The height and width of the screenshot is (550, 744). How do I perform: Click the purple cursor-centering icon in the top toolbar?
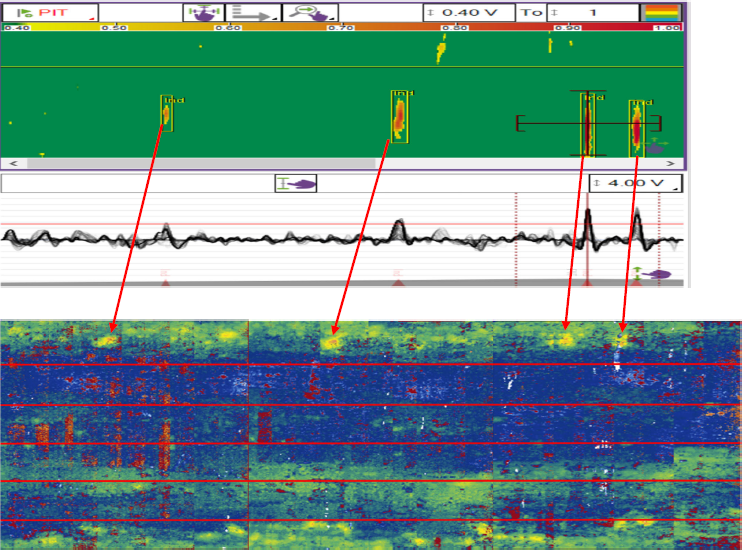pos(200,12)
